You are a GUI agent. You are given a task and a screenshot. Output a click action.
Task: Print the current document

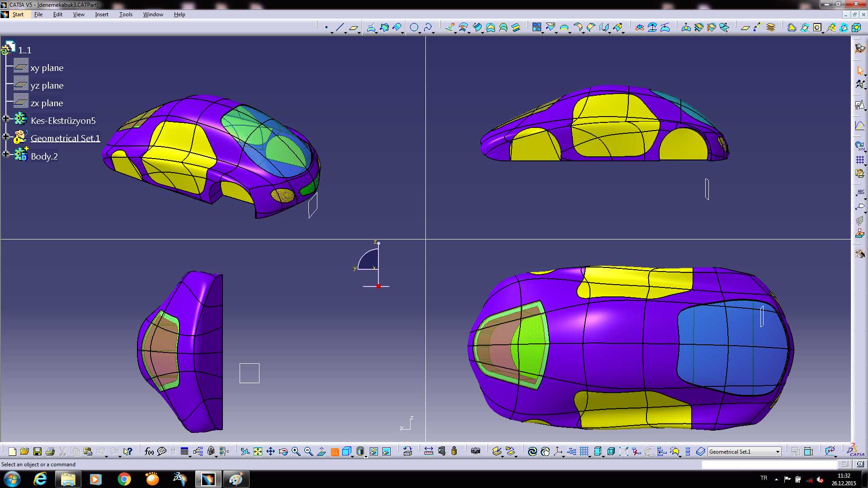click(x=50, y=451)
